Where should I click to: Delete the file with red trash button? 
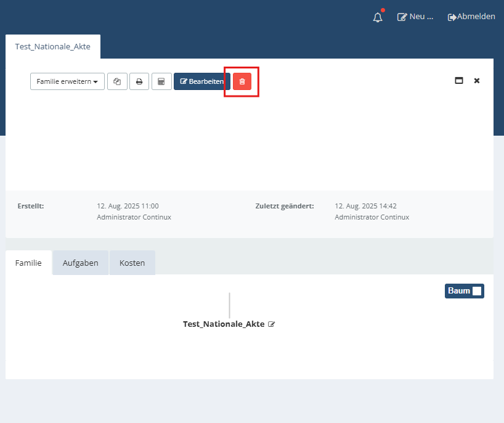pyautogui.click(x=242, y=81)
